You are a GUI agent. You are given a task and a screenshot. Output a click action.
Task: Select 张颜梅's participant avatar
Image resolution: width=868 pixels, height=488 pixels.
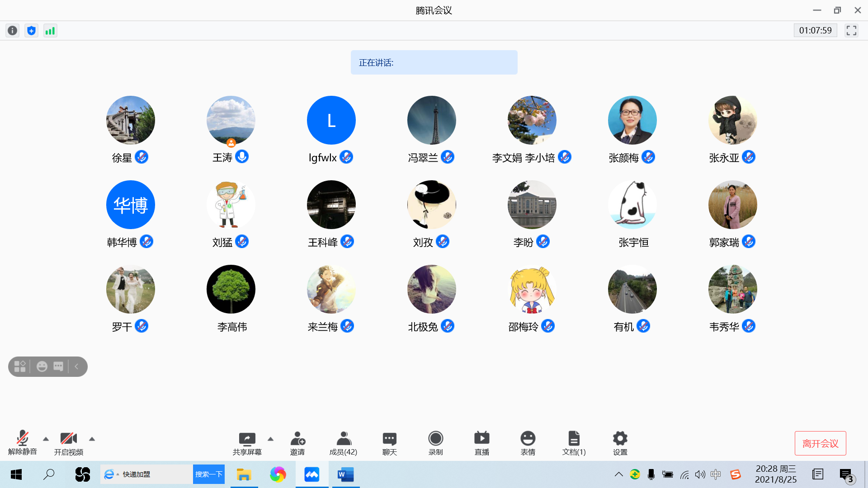pos(632,120)
